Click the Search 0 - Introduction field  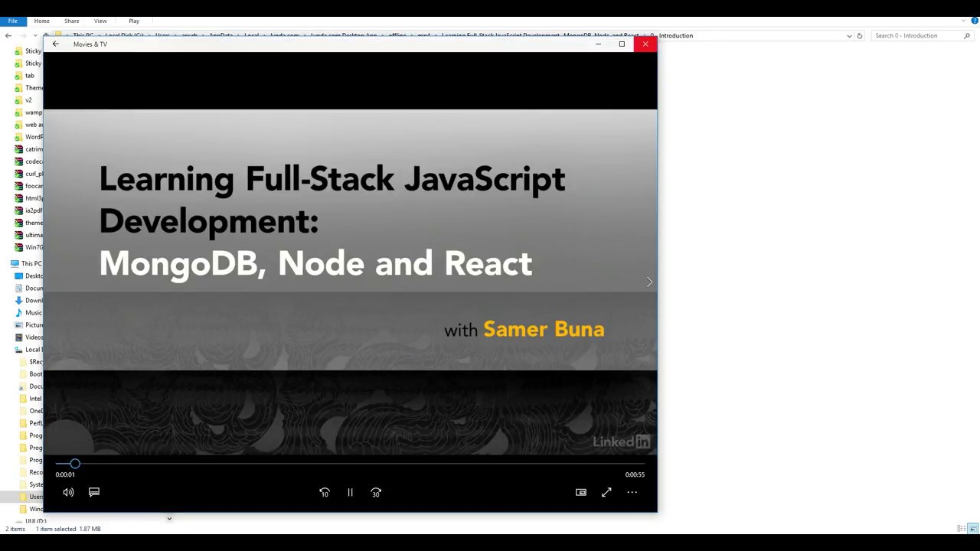[922, 36]
